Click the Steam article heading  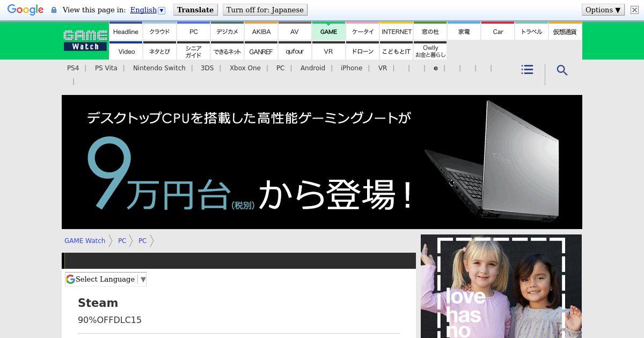point(98,303)
